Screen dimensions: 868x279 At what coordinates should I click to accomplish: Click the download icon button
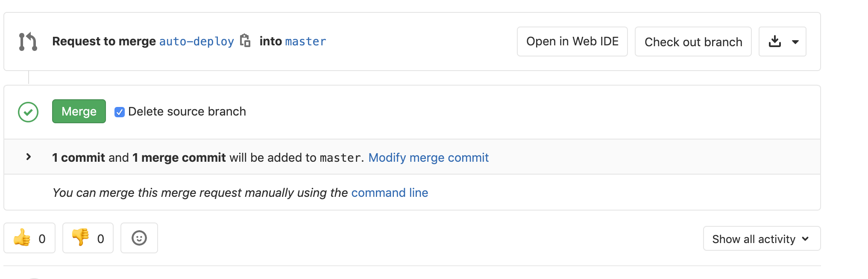[774, 42]
